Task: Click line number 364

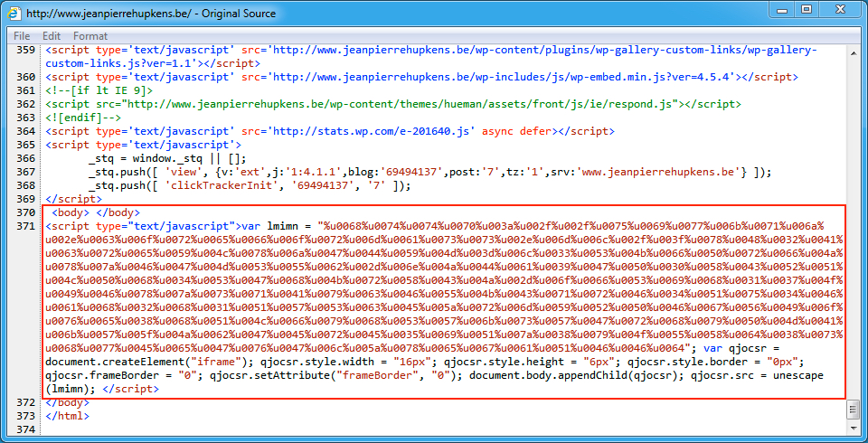Action: (25, 131)
